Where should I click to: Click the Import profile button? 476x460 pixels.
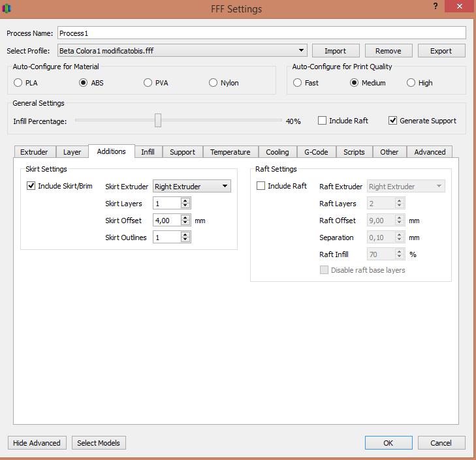[x=335, y=51]
